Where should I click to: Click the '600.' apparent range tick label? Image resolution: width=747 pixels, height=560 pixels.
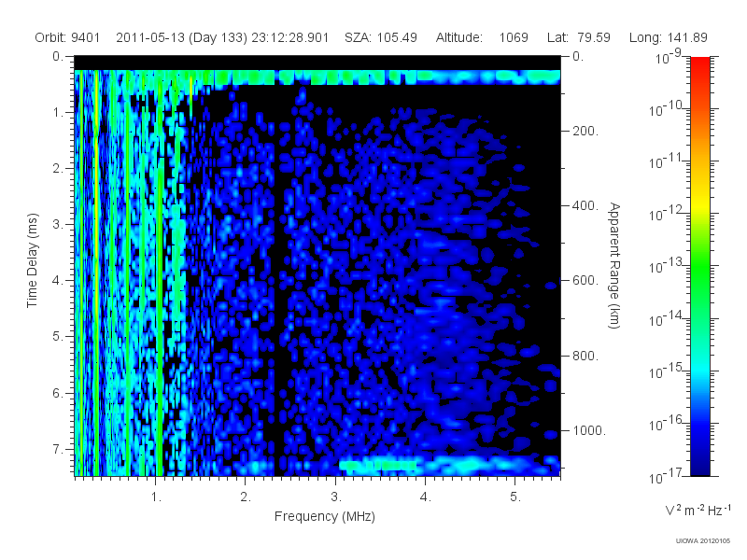pos(585,281)
